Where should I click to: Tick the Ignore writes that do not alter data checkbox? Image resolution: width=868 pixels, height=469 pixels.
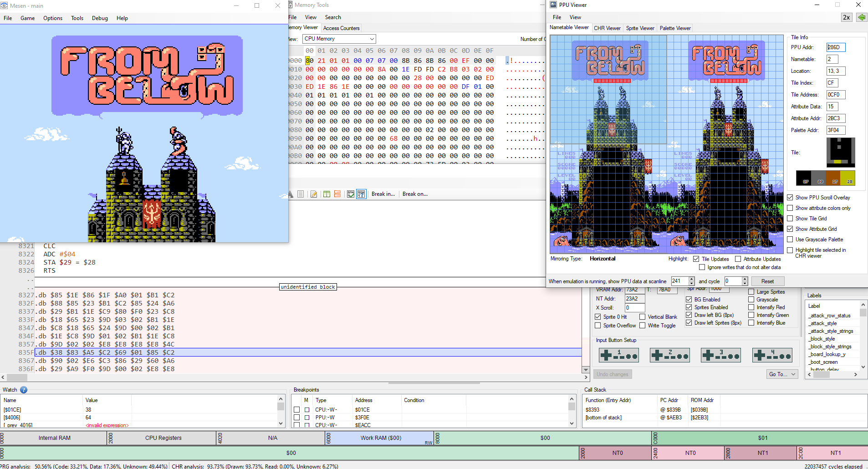point(702,267)
